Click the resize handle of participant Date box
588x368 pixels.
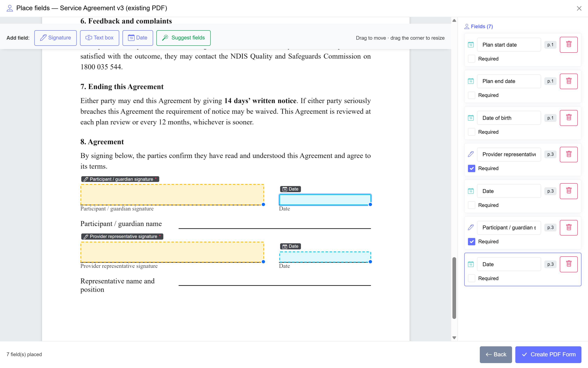pos(370,204)
